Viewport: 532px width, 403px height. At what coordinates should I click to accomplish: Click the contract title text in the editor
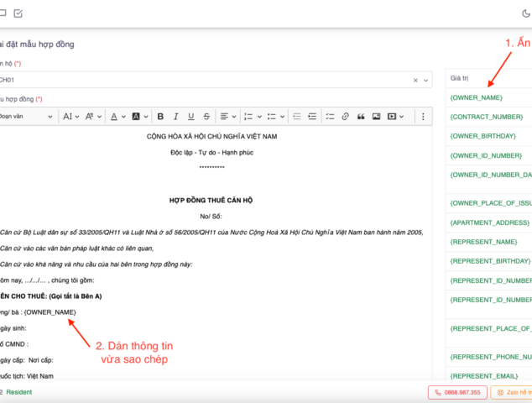point(211,199)
